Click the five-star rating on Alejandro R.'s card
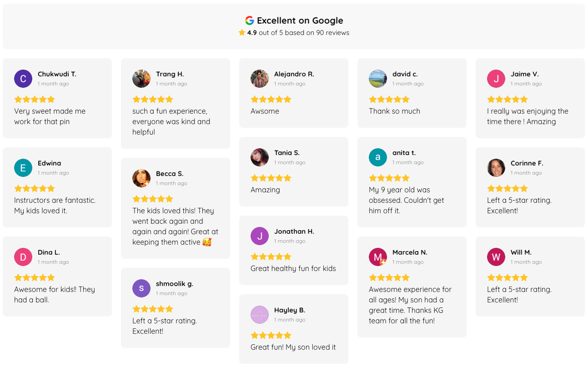 [x=271, y=99]
